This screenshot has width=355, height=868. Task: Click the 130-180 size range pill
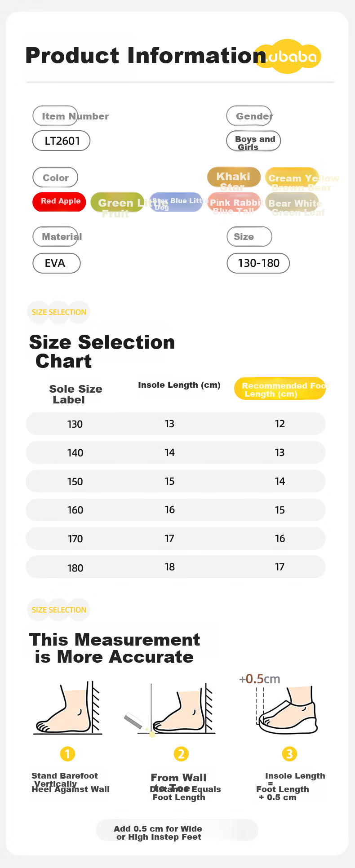click(x=258, y=263)
